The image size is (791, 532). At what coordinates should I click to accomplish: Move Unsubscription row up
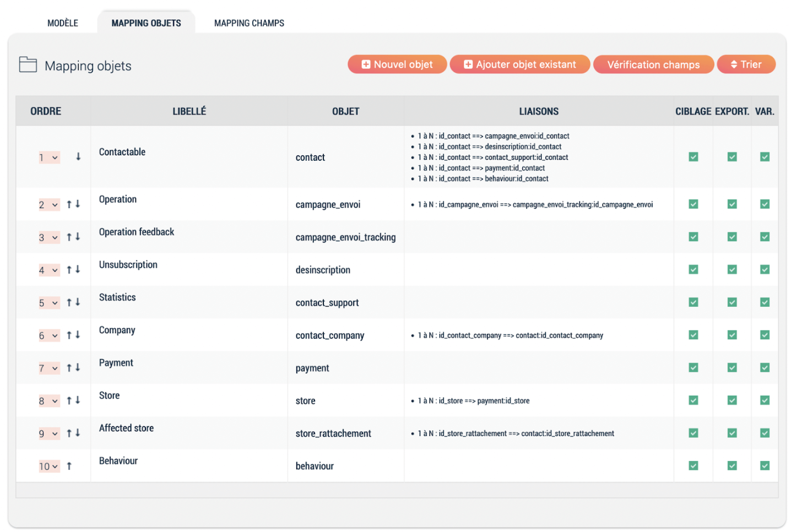click(69, 270)
